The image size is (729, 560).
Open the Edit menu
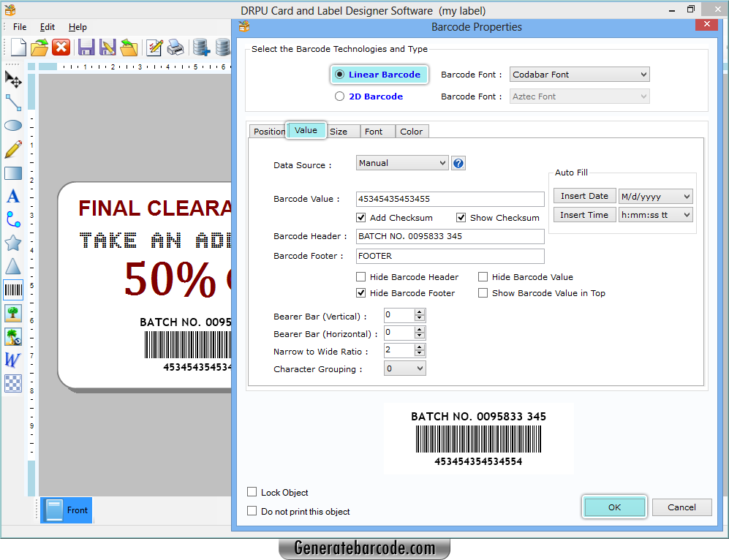pos(48,27)
